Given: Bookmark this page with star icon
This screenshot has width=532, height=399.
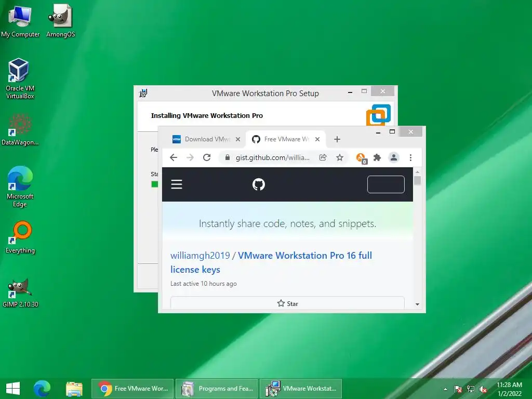Looking at the screenshot, I should (340, 157).
